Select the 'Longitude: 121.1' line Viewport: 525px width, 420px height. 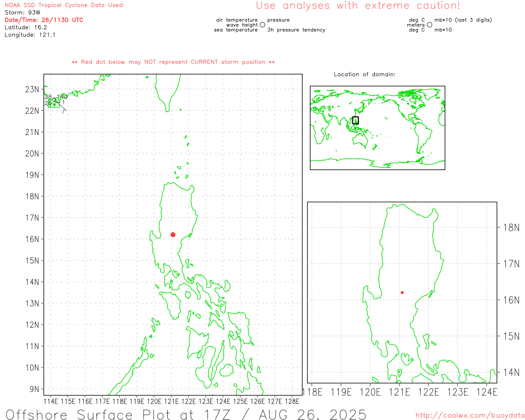(30, 35)
